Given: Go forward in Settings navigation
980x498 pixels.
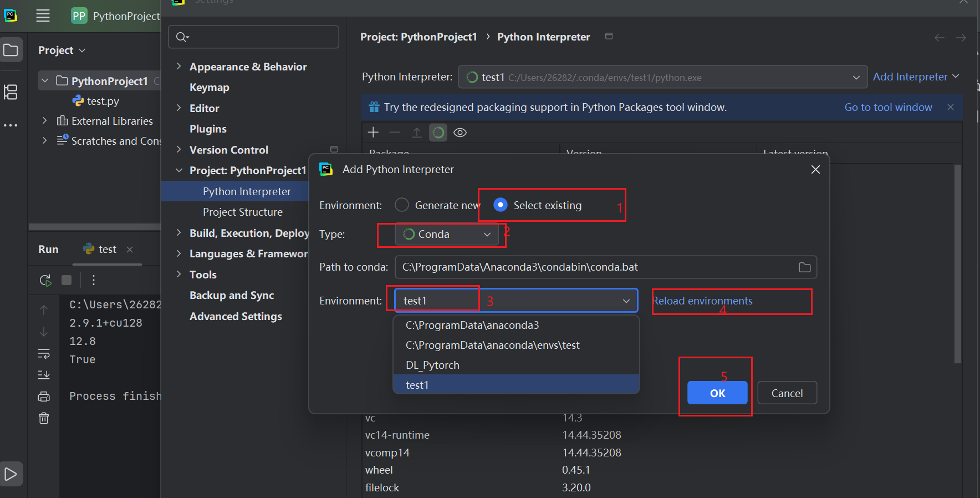Looking at the screenshot, I should click(x=962, y=37).
